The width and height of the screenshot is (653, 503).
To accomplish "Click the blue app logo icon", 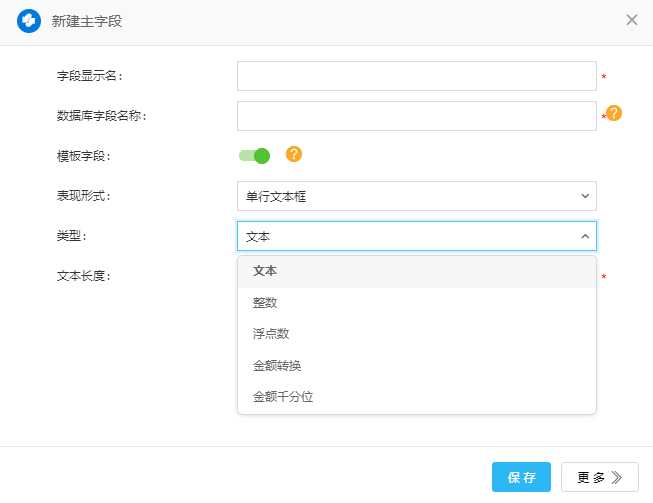I will 29,21.
